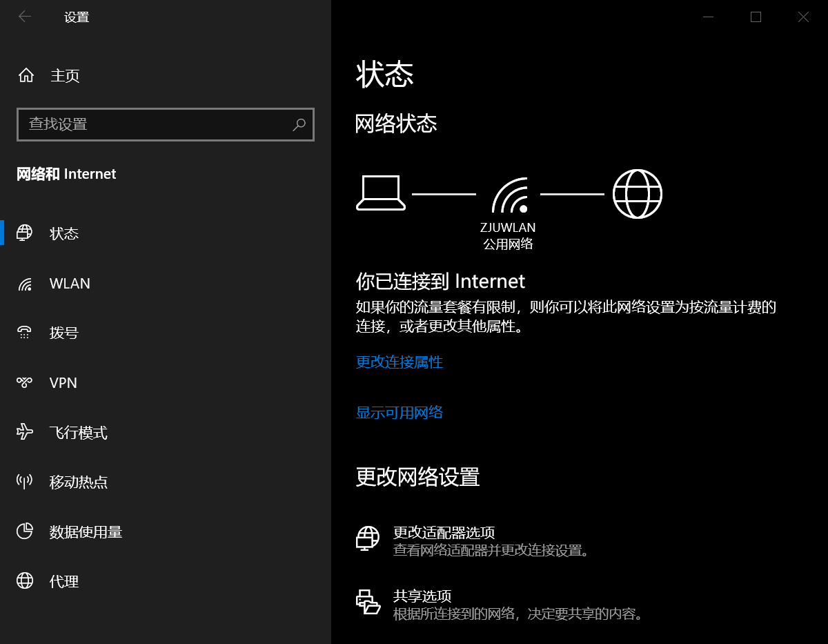The height and width of the screenshot is (644, 828).
Task: Open 更改连接属性 link
Action: (399, 362)
